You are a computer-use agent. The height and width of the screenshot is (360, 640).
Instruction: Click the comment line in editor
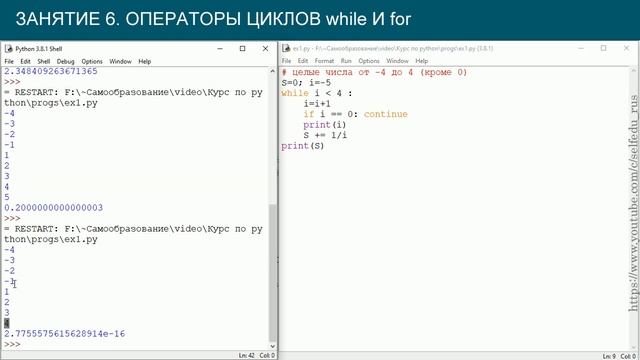pyautogui.click(x=374, y=72)
